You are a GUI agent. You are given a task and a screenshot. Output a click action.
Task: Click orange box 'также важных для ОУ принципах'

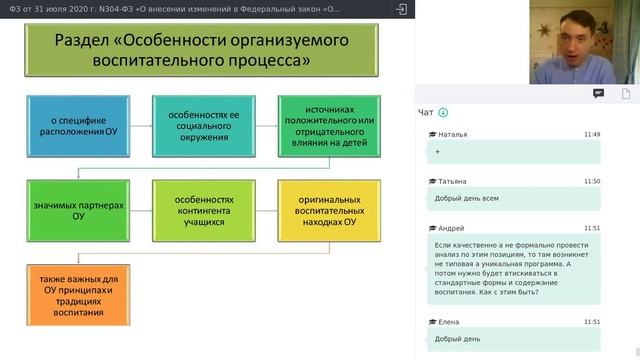pos(78,295)
